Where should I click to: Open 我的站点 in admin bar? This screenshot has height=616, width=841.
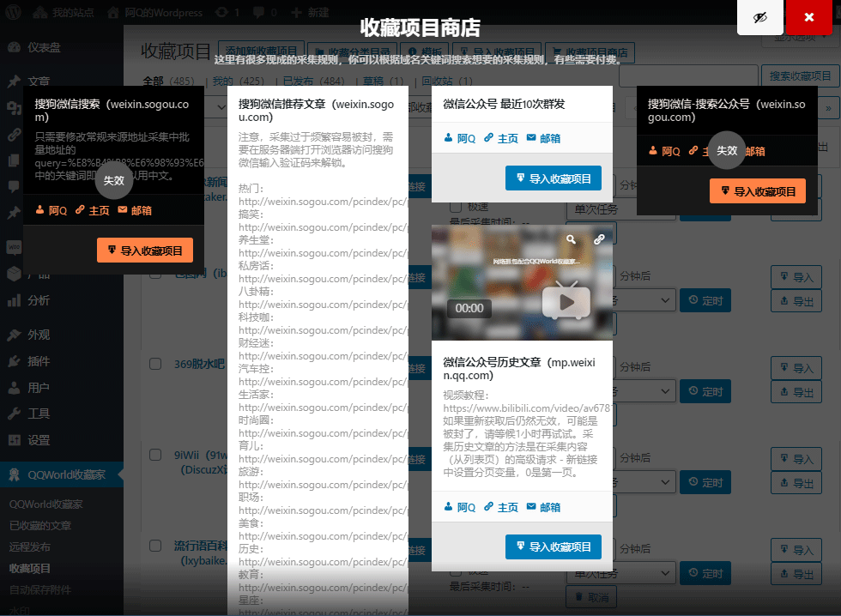tap(64, 12)
